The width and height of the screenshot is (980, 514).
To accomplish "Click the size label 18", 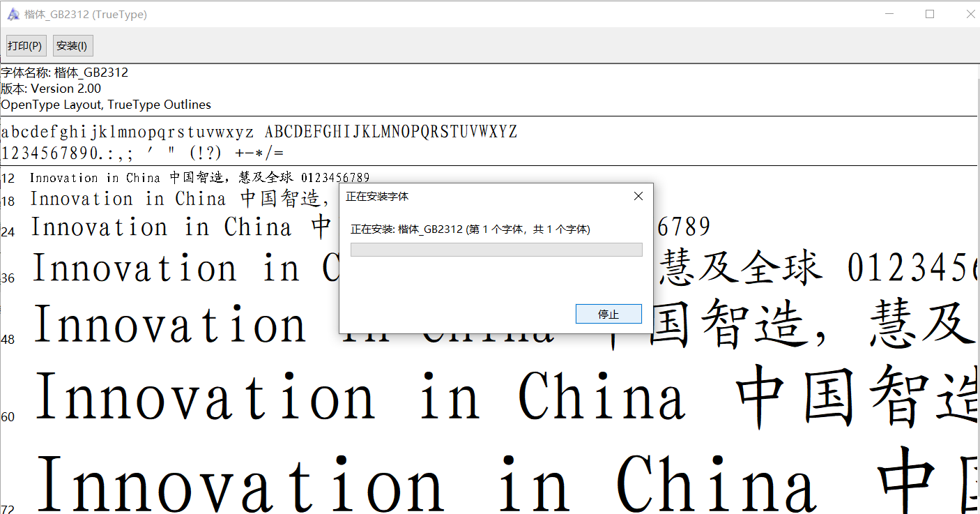I will (8, 202).
